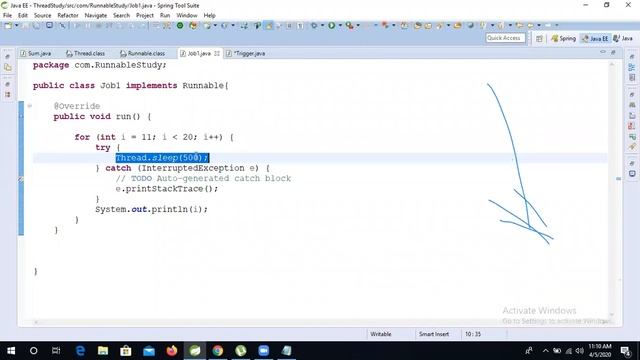Open the New file dropdown arrow
This screenshot has width=640, height=360.
point(17,26)
